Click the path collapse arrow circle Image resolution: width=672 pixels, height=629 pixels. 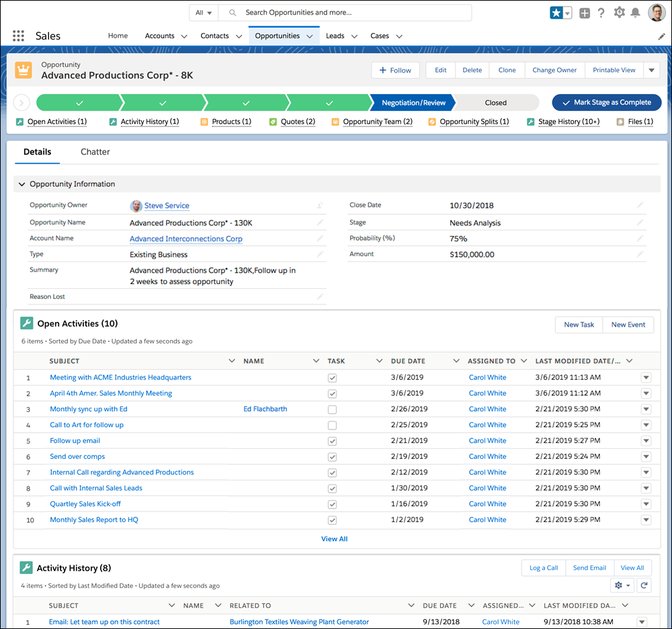coord(22,102)
